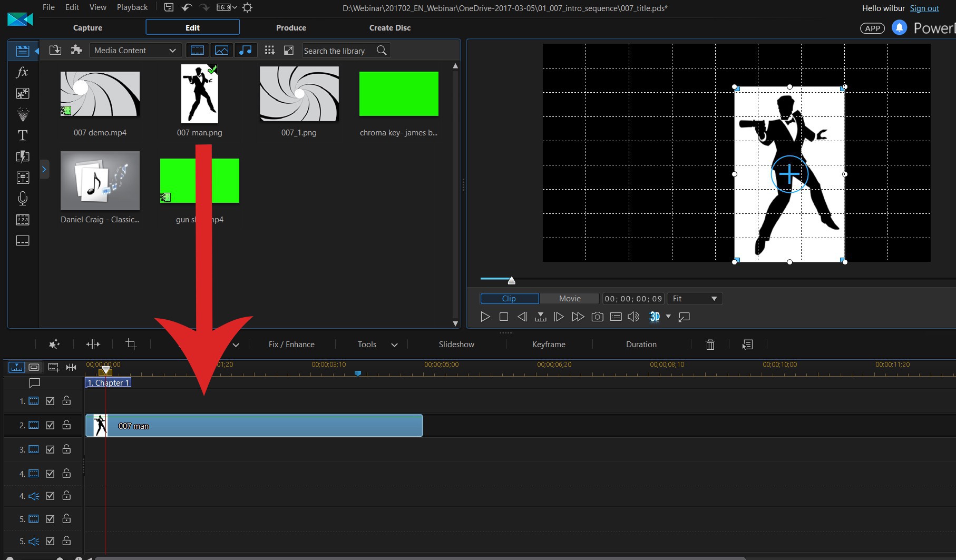Open the View menu
The width and height of the screenshot is (956, 560).
point(98,7)
